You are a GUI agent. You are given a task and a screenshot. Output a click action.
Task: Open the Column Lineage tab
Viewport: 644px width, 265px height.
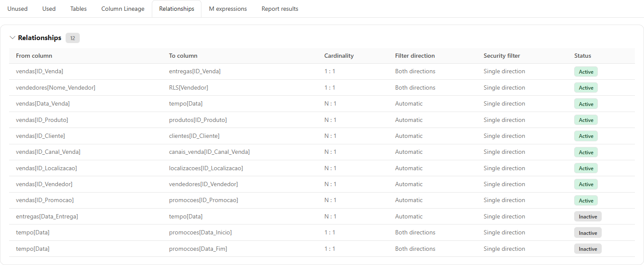123,9
